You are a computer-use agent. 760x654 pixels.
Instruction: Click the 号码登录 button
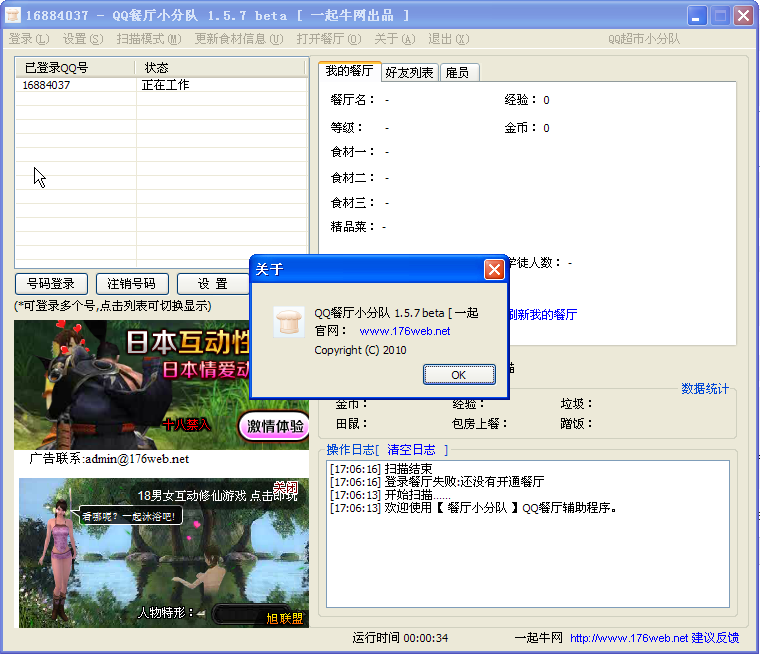pos(51,284)
